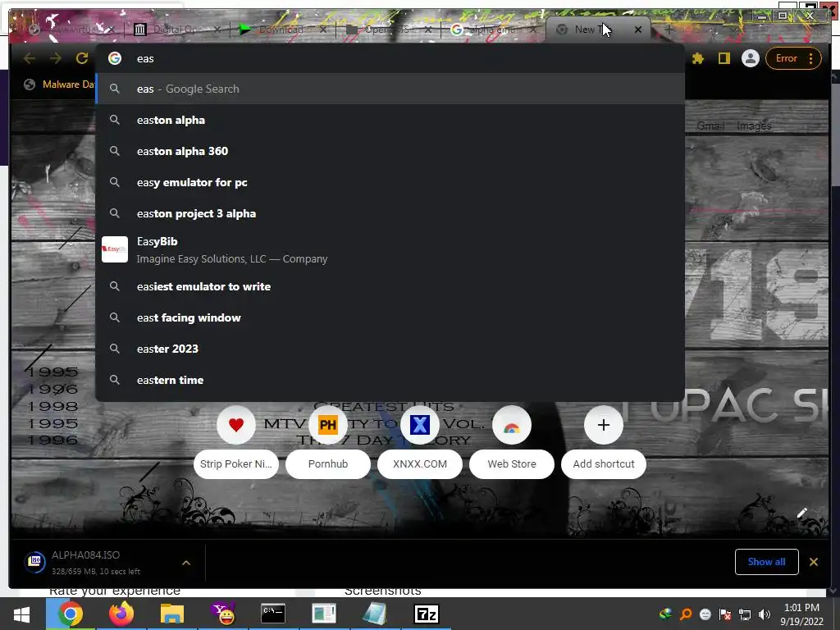Select 'east facing window' suggestion

pos(390,317)
